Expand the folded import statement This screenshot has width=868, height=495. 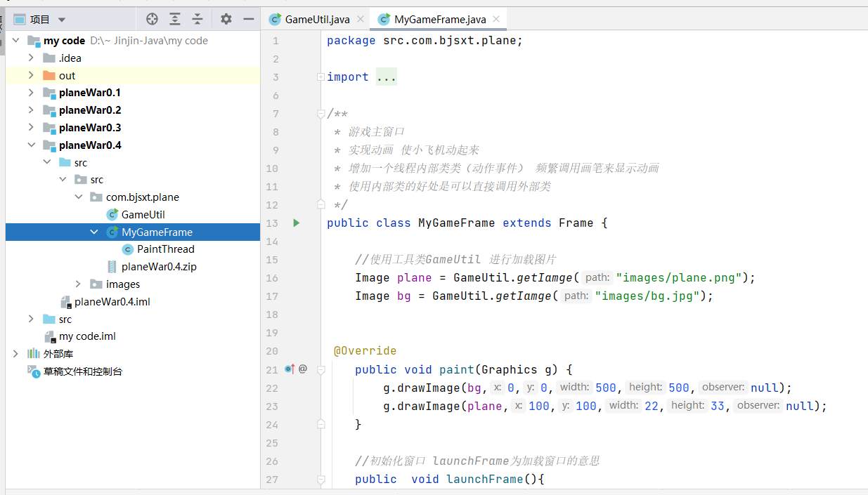[320, 77]
